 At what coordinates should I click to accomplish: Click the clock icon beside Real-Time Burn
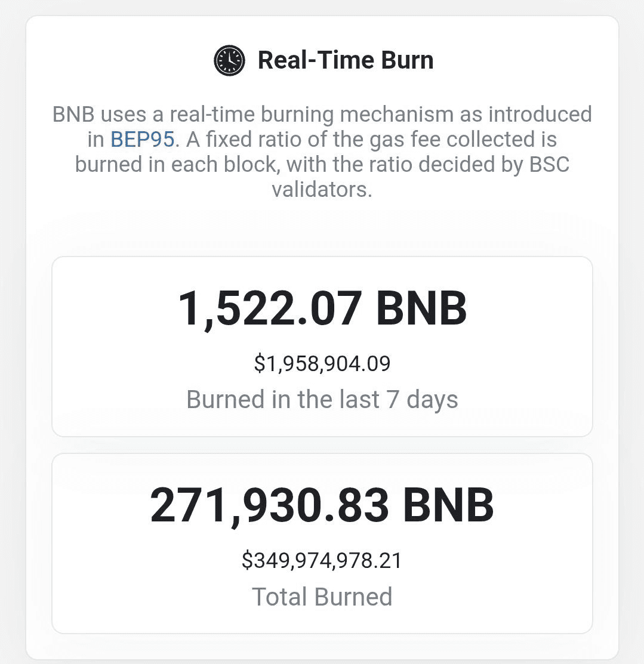tap(229, 60)
